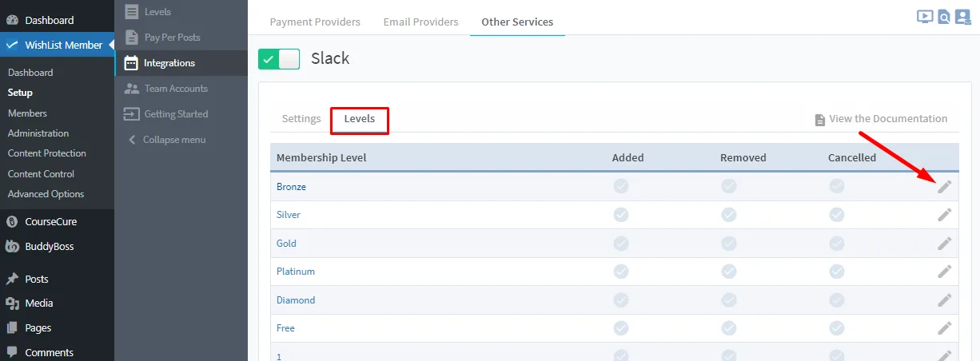Click the BuddyBoss sidebar icon
This screenshot has width=980, height=361.
[x=12, y=247]
